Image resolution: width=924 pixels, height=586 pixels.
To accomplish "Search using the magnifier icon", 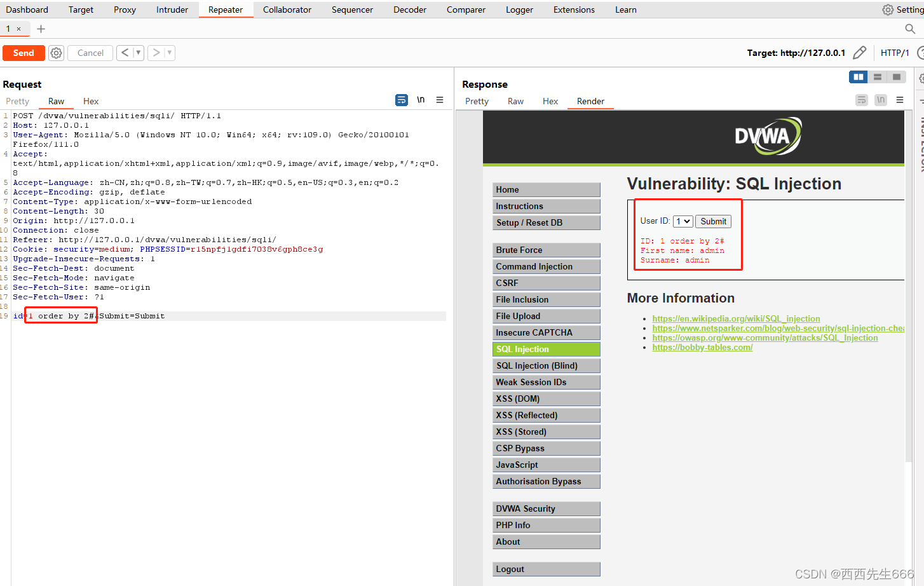I will (x=910, y=29).
